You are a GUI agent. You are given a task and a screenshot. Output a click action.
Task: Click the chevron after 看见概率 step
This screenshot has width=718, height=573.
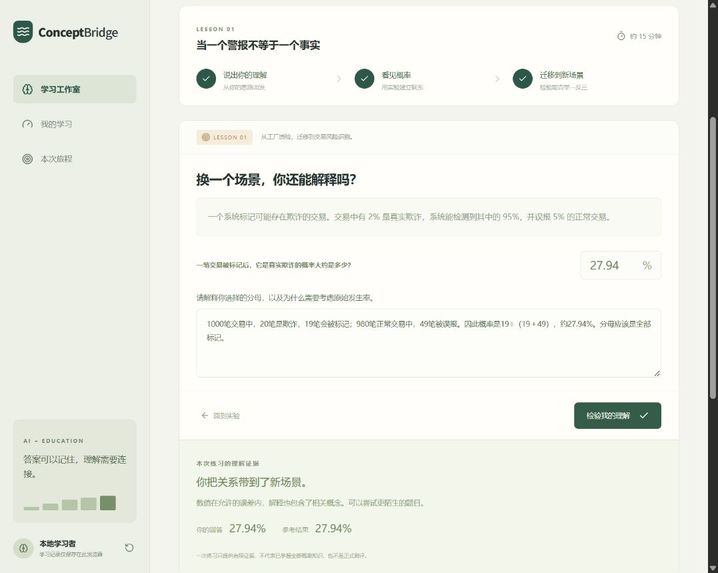click(x=497, y=79)
